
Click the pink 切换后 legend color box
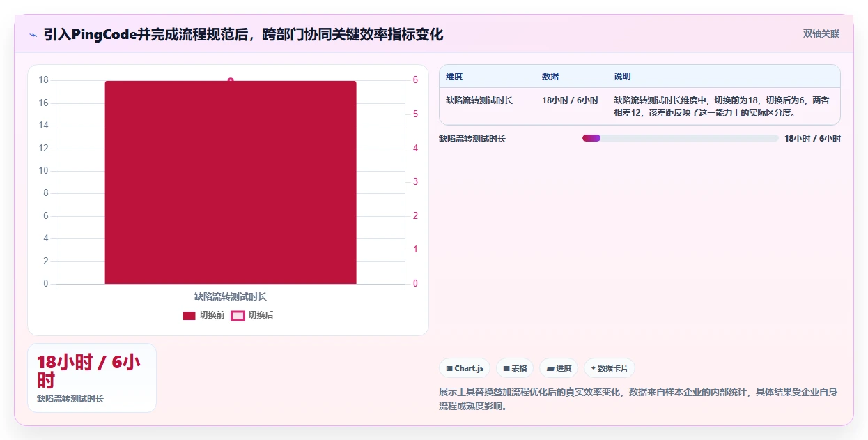click(238, 316)
